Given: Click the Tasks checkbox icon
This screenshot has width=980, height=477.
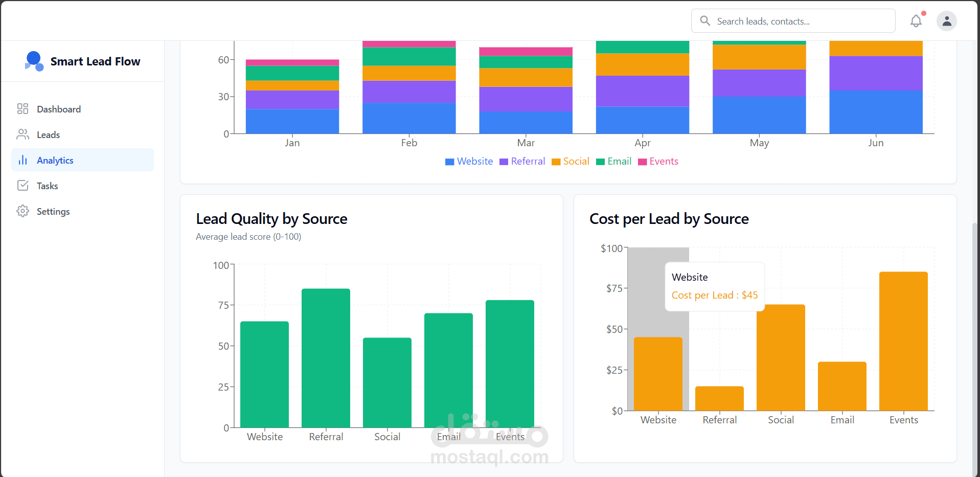Looking at the screenshot, I should tap(22, 186).
